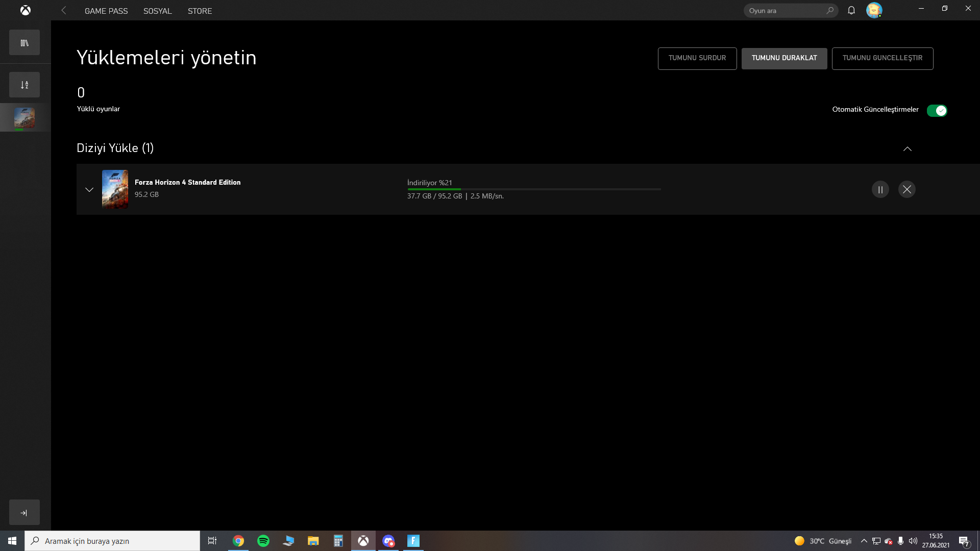The image size is (980, 551).
Task: Click the search magnifier icon
Action: pyautogui.click(x=830, y=10)
